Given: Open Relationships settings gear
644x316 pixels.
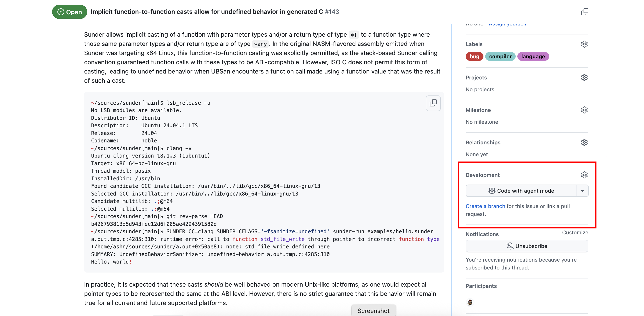Looking at the screenshot, I should pos(584,142).
